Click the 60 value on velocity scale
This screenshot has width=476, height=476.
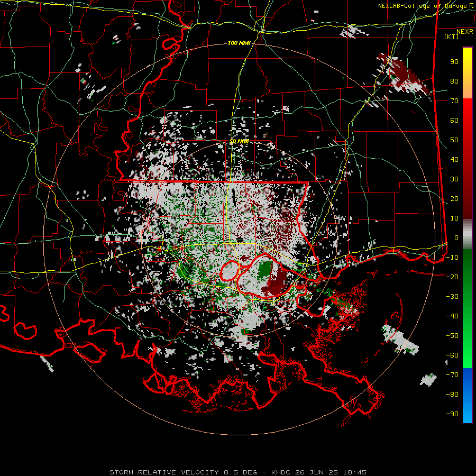454,121
